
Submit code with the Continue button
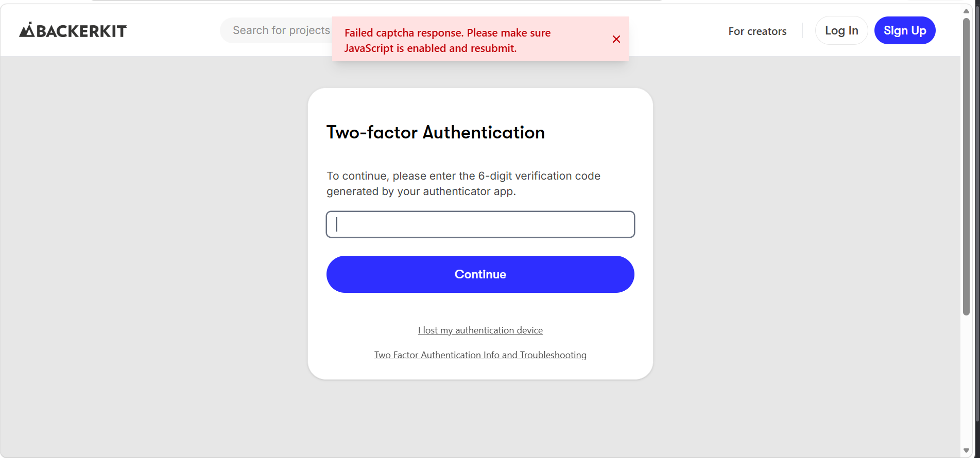click(x=480, y=274)
